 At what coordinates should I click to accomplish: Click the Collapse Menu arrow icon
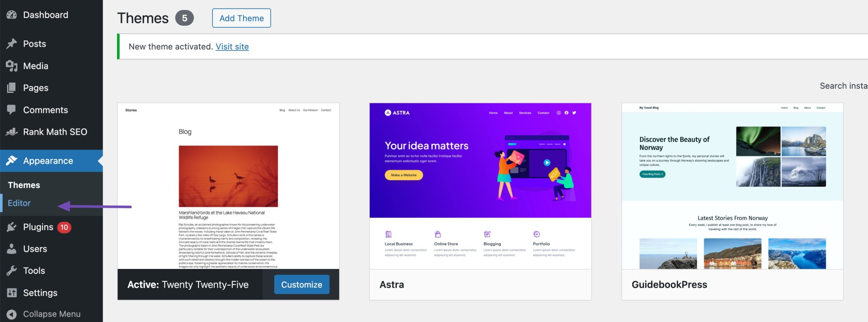pos(12,314)
